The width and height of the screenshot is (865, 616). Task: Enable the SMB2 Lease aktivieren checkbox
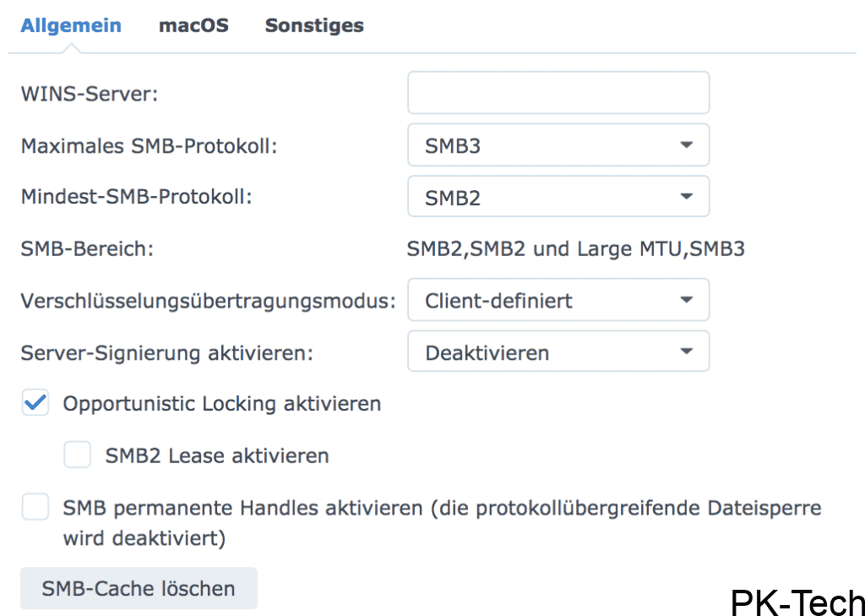point(78,456)
